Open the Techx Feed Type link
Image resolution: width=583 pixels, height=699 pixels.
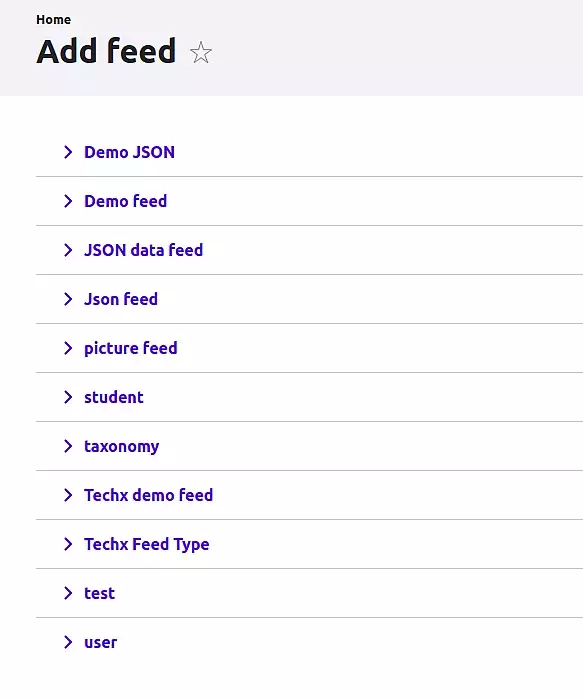[147, 544]
